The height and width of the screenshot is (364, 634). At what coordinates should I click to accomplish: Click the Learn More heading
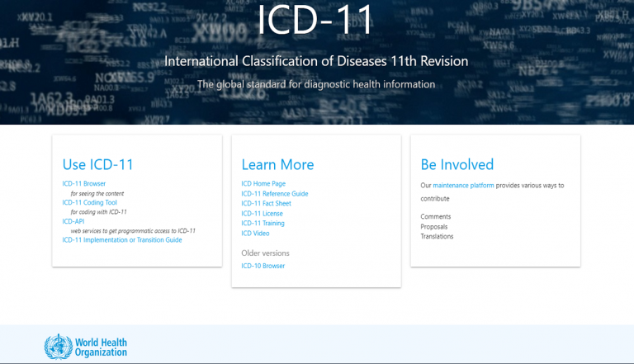click(x=277, y=164)
